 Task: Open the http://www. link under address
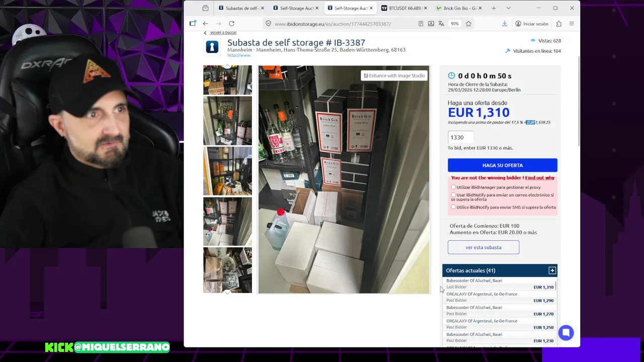tap(239, 55)
